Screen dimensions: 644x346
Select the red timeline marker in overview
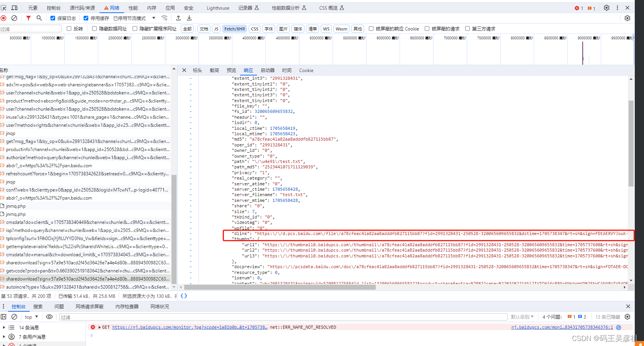click(x=582, y=53)
